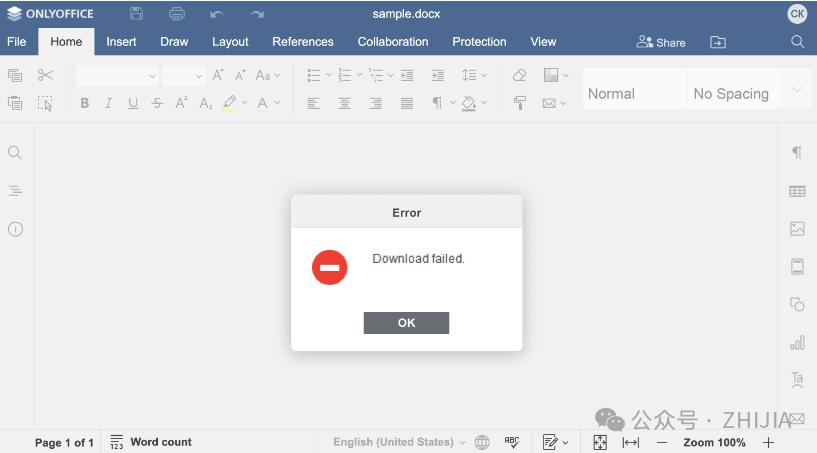
Task: Click the bulleted list icon
Action: (314, 76)
